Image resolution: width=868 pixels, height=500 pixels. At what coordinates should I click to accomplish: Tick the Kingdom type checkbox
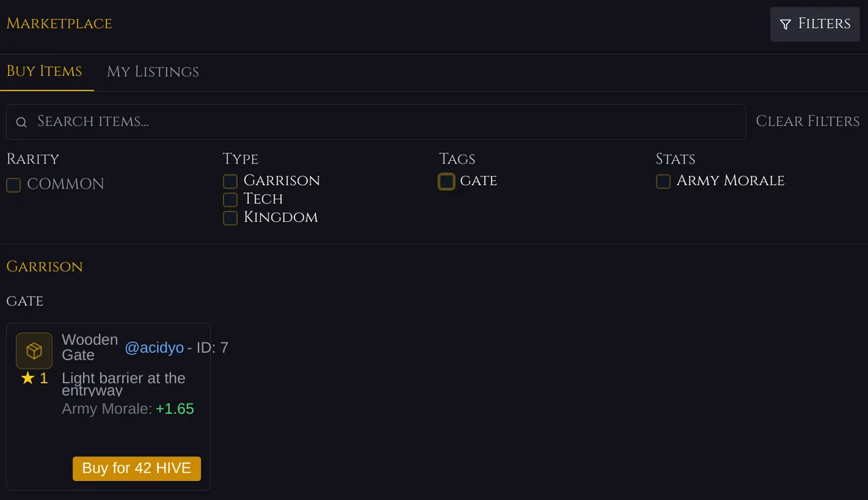click(231, 218)
